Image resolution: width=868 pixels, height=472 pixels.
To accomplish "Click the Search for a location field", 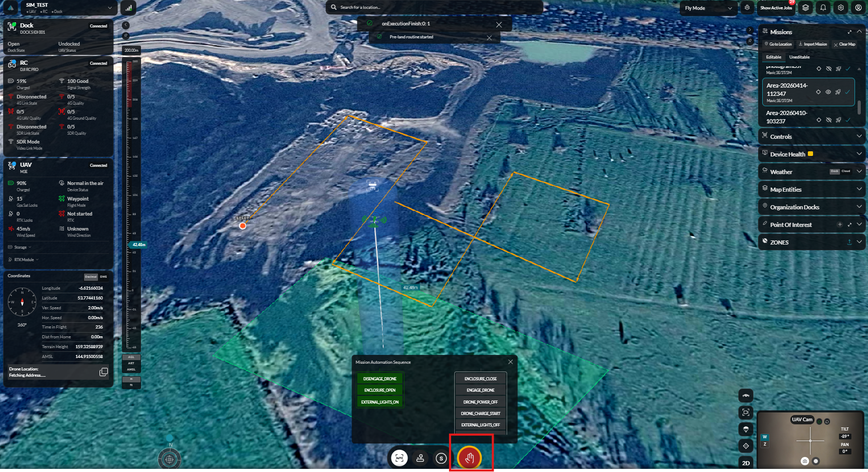I will (436, 7).
